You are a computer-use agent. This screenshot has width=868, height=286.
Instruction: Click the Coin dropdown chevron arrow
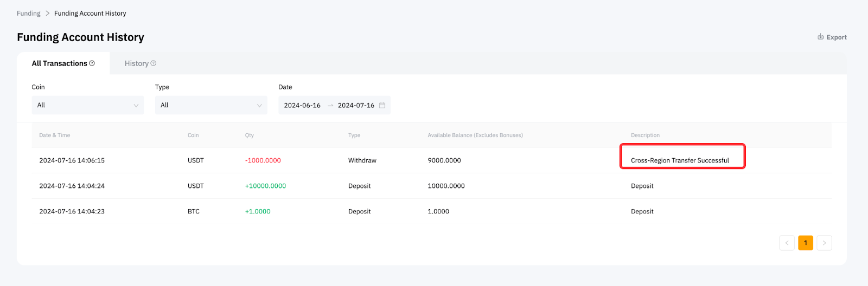[x=136, y=106]
